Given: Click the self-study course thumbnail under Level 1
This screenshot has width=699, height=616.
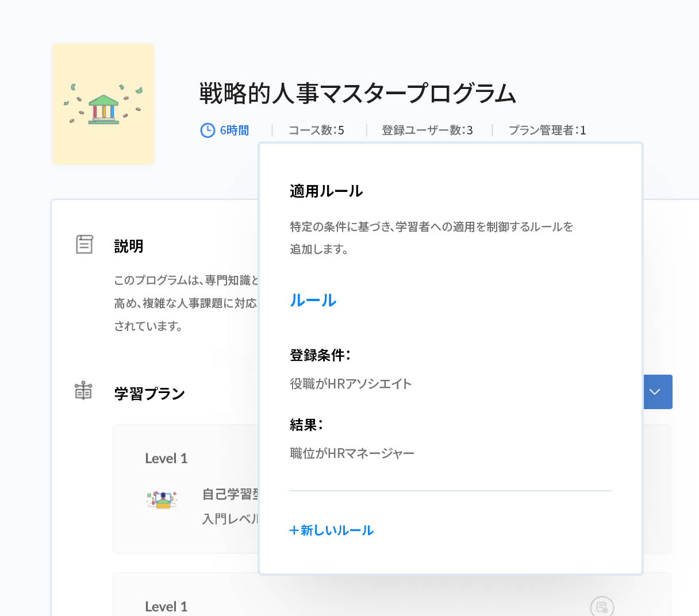Looking at the screenshot, I should coord(162,499).
